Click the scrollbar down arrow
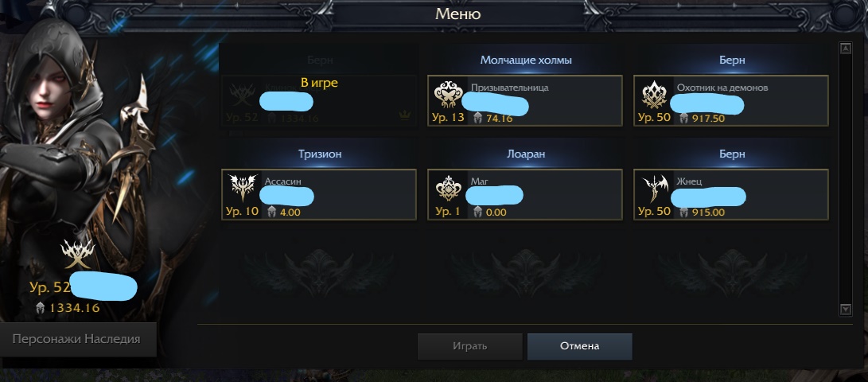 845,310
